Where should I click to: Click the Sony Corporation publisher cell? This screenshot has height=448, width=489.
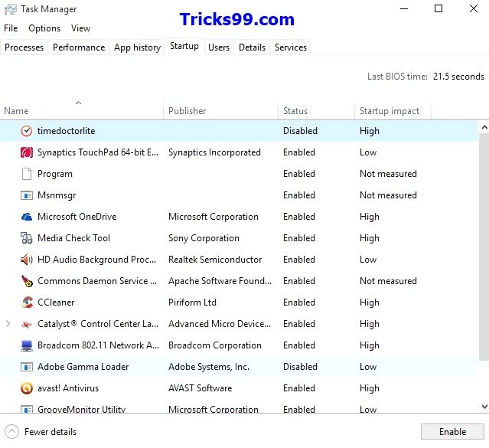click(204, 238)
